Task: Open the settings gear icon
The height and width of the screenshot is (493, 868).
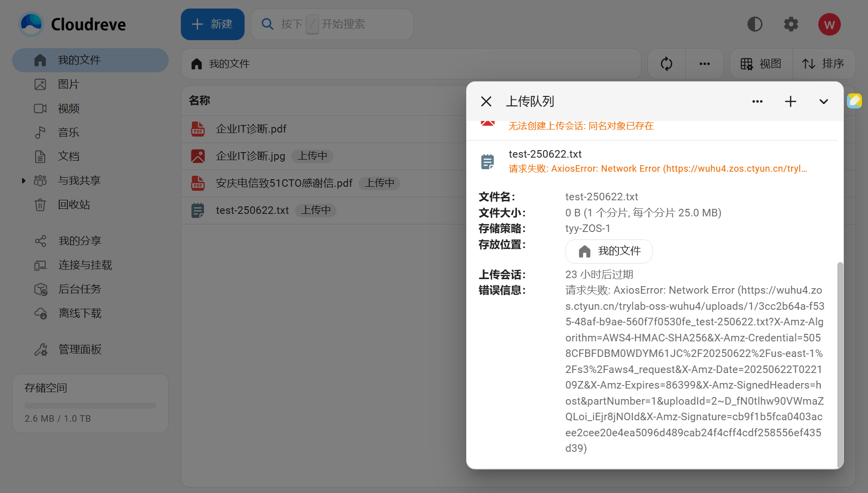Action: click(x=791, y=24)
